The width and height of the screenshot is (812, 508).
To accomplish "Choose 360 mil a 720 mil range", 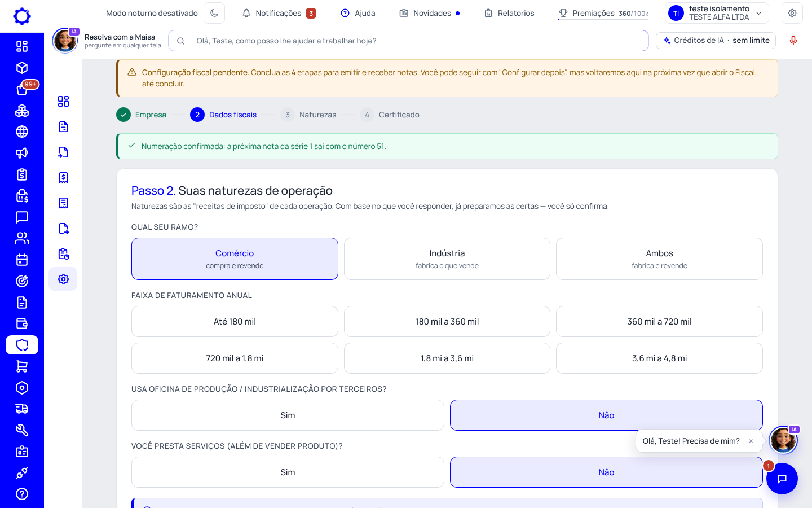I will coord(659,321).
